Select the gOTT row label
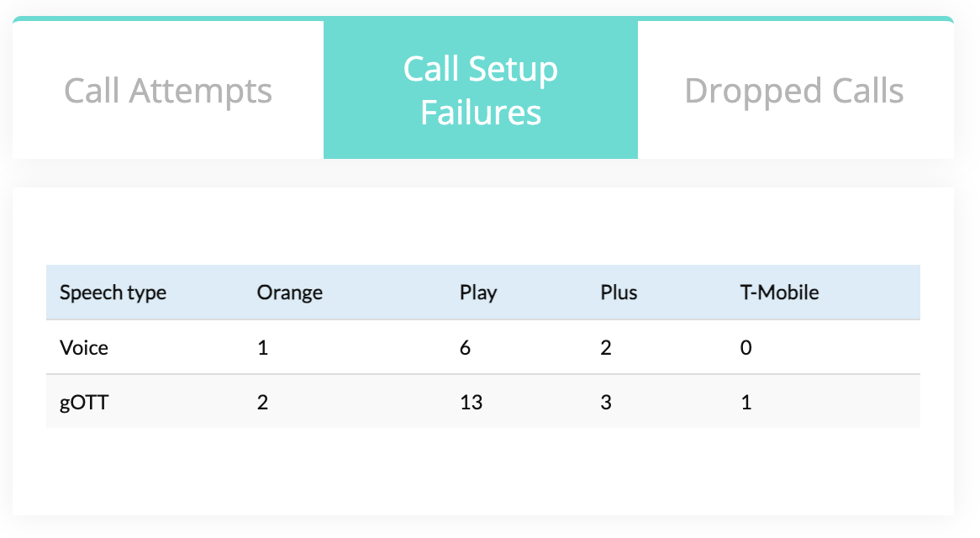 point(84,403)
